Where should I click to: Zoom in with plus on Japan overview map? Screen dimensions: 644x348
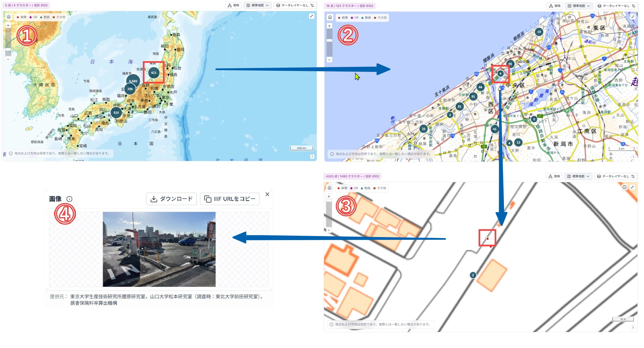pyautogui.click(x=8, y=26)
